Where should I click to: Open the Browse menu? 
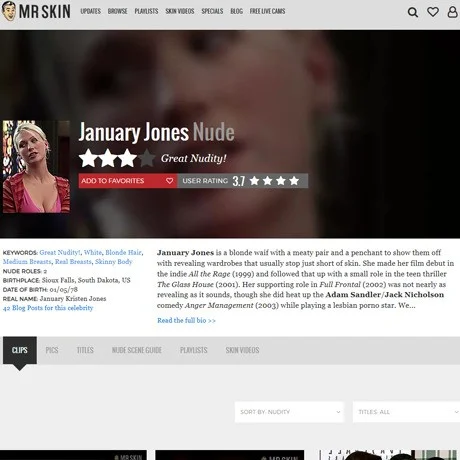(117, 11)
